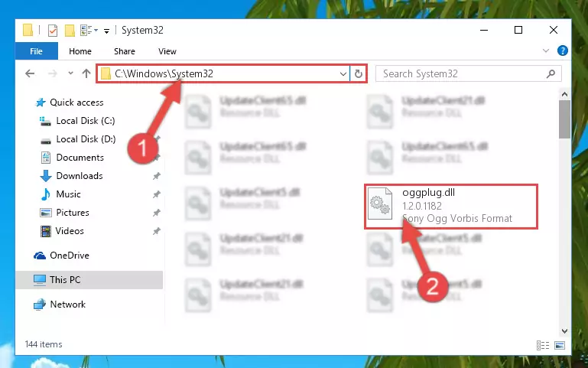Expand the address bar history dropdown
The width and height of the screenshot is (588, 368).
[343, 74]
